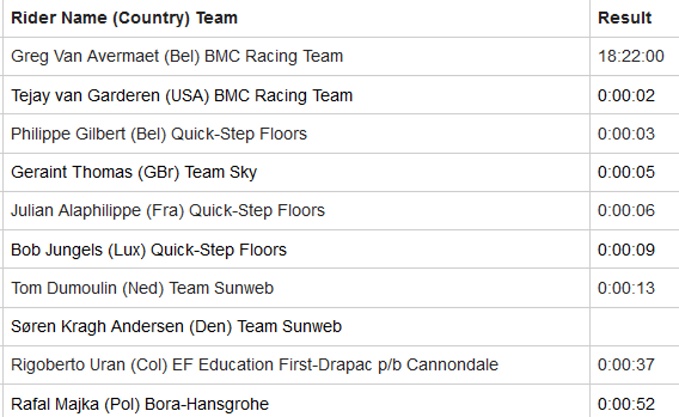Select Tom Dumoulin Team Sunweb cell

[142, 288]
